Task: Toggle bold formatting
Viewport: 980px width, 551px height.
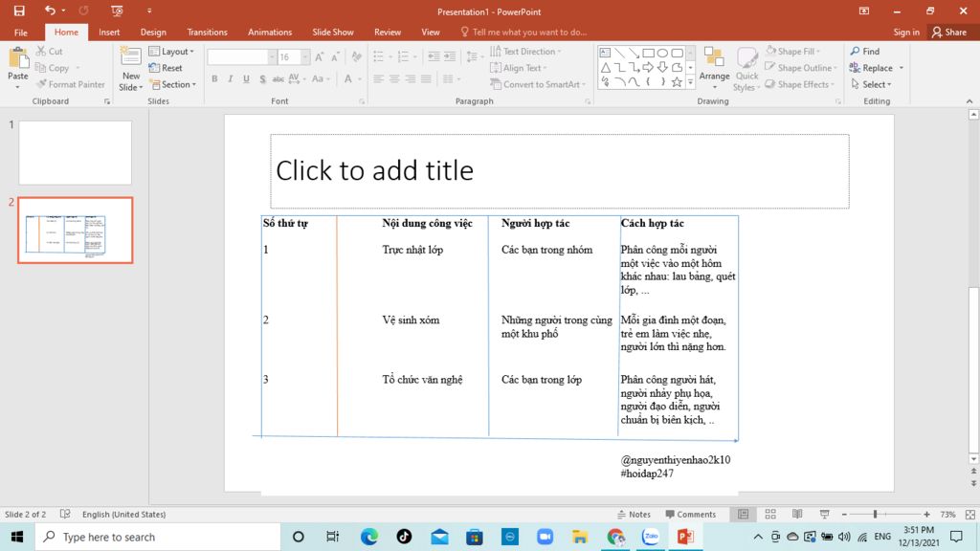Action: pos(214,78)
